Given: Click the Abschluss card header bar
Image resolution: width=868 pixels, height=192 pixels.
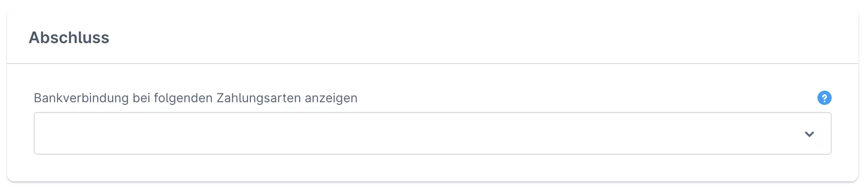Looking at the screenshot, I should pos(443,38).
